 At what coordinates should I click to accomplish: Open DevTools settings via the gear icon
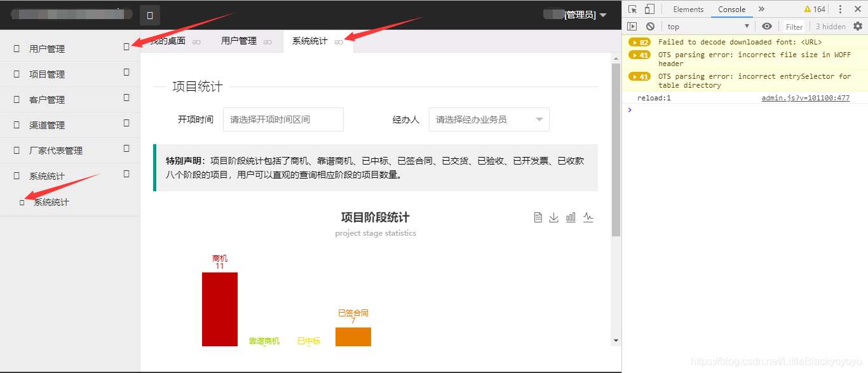858,26
